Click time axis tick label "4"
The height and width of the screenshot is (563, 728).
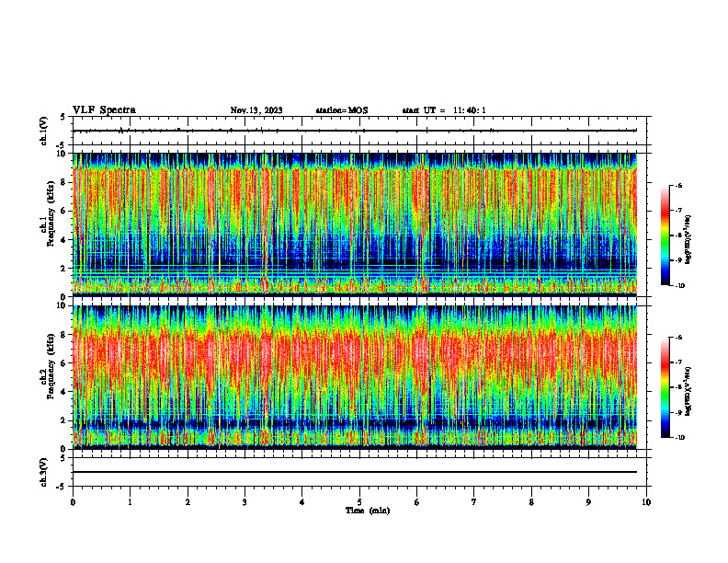(x=302, y=502)
